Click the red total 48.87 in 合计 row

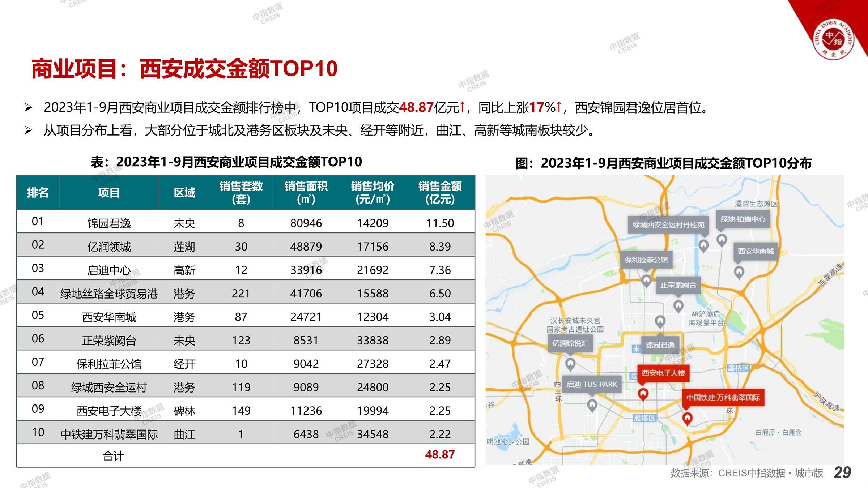coord(440,454)
